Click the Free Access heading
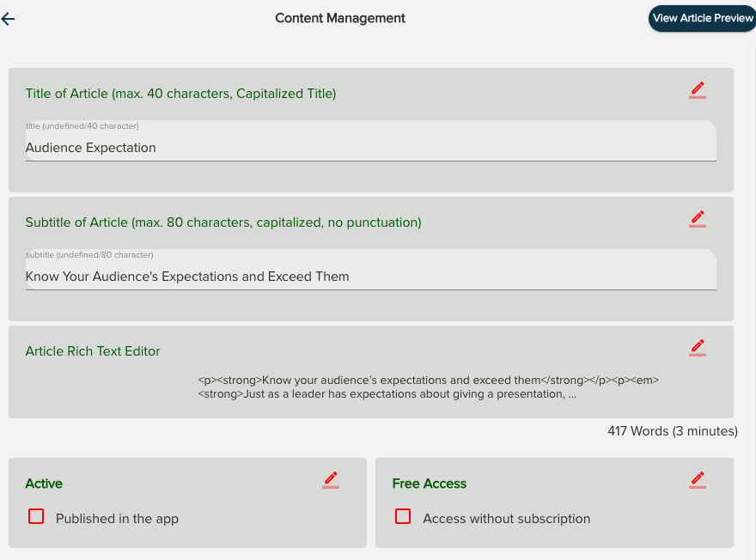756x560 pixels. (429, 484)
